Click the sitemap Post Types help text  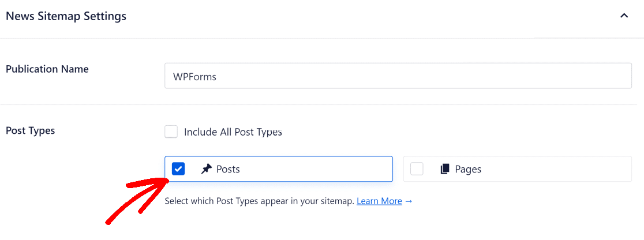pos(259,201)
